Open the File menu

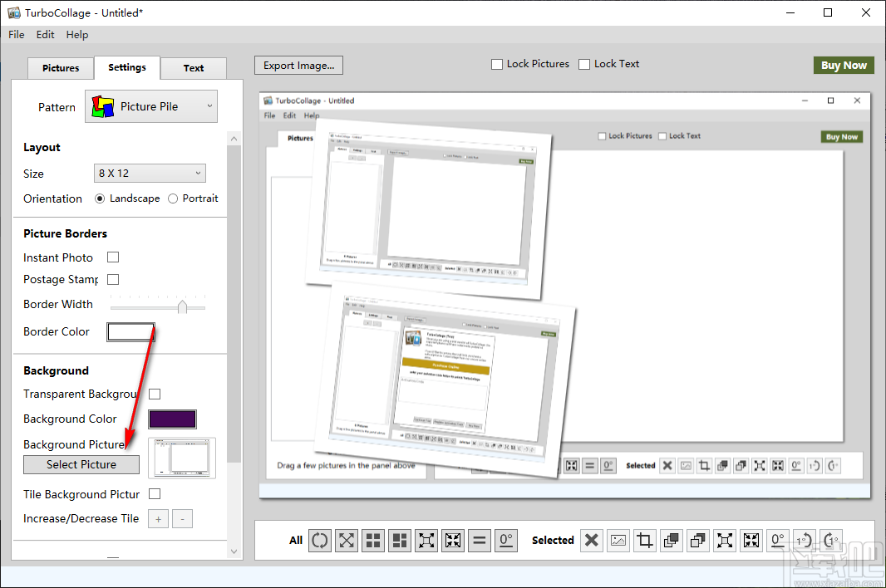[x=17, y=34]
